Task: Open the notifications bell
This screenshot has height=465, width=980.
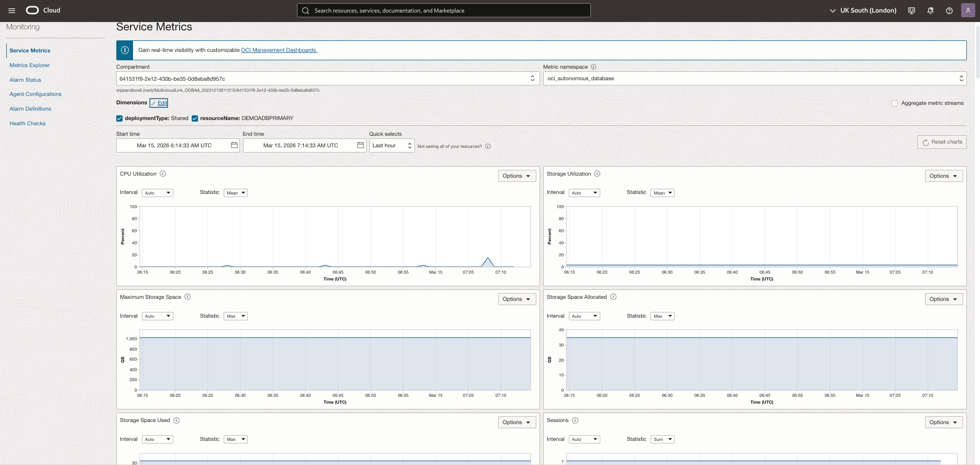Action: (930, 10)
